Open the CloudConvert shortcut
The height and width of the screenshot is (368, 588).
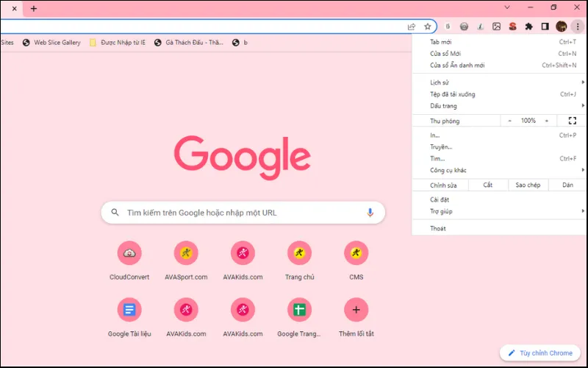click(129, 261)
